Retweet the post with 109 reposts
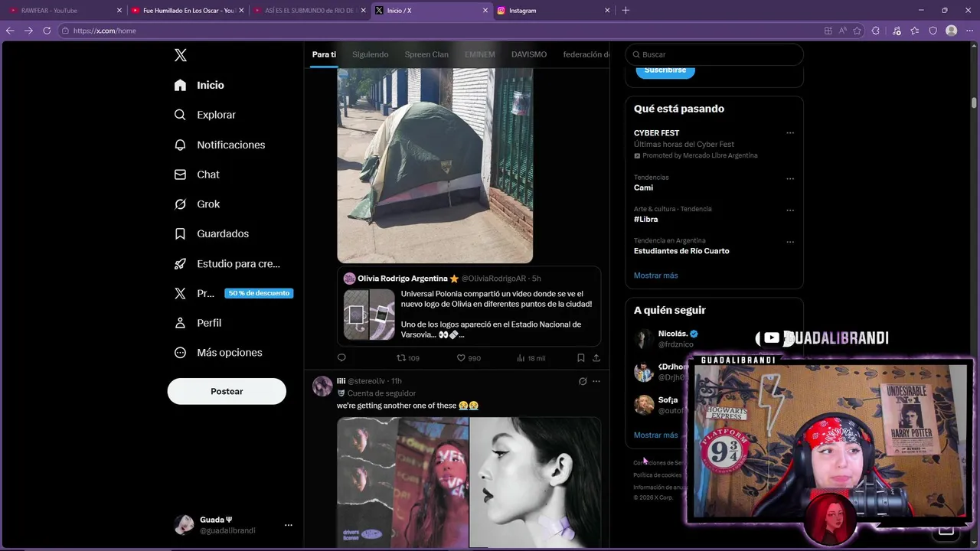The image size is (980, 551). pyautogui.click(x=407, y=358)
